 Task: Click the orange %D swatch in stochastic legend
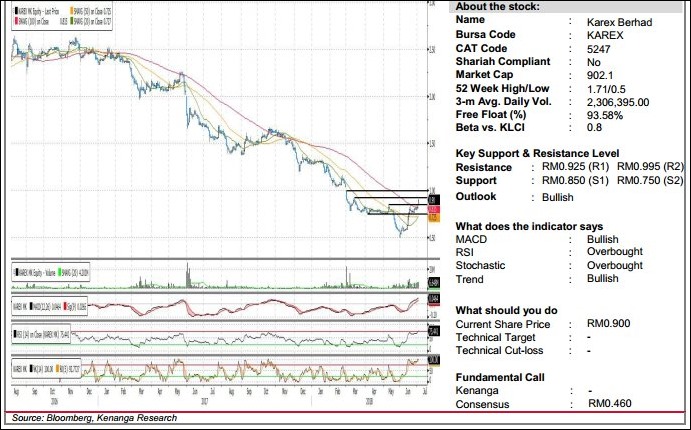coord(58,368)
